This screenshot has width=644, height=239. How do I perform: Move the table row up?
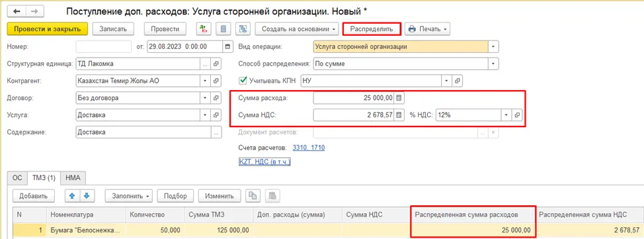[72, 196]
